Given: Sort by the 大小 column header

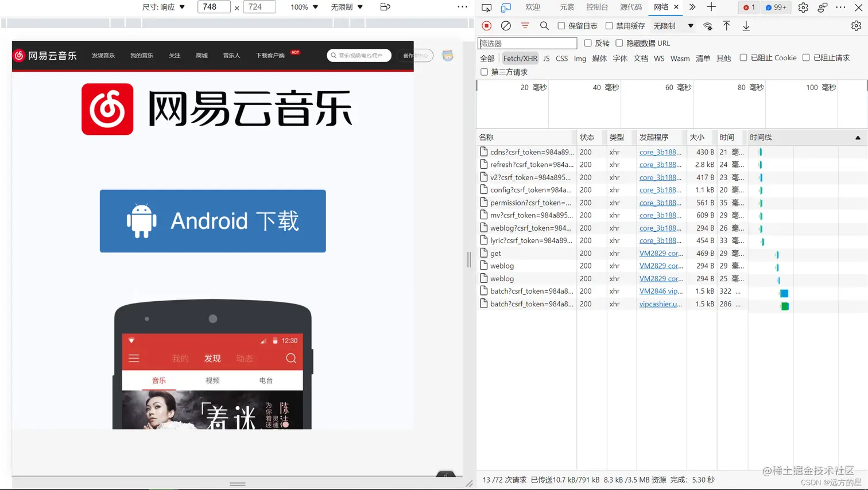Looking at the screenshot, I should (701, 137).
